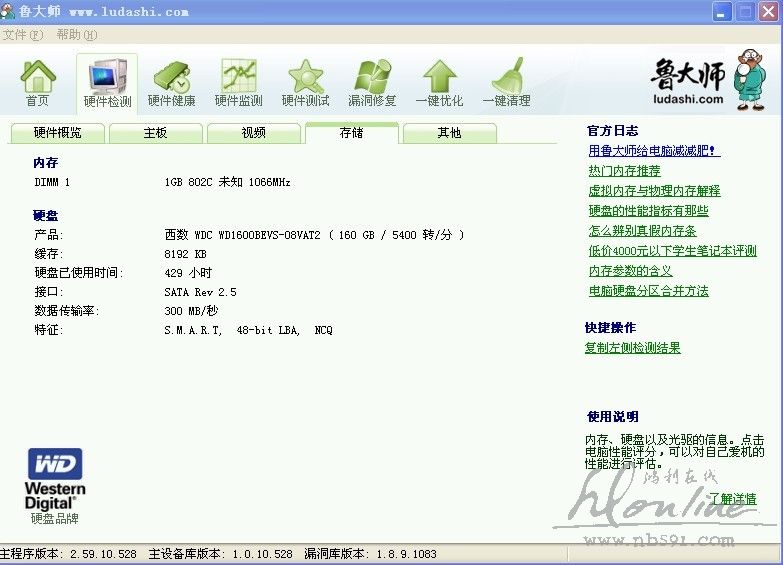This screenshot has width=783, height=565.
Task: Click the 了解详情 details link
Action: tap(733, 499)
